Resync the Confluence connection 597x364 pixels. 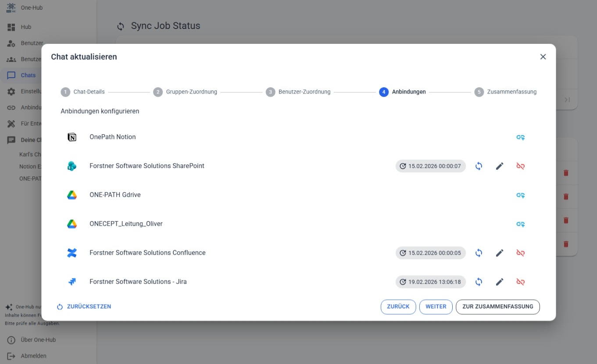[479, 253]
